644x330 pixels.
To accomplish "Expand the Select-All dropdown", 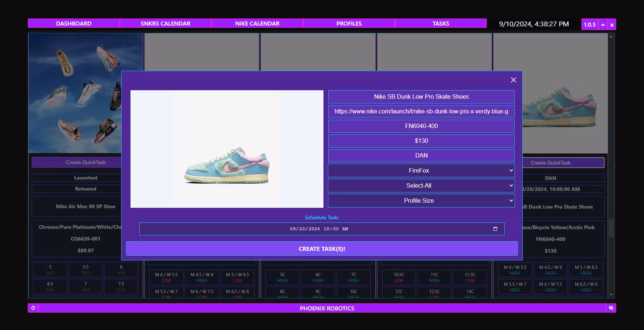I will pyautogui.click(x=421, y=185).
